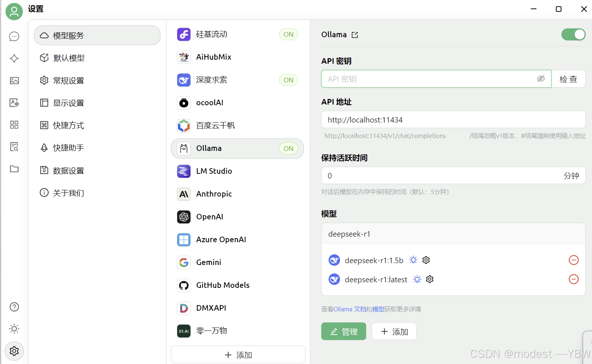
Task: Open the mini apps grid icon
Action: (x=14, y=125)
